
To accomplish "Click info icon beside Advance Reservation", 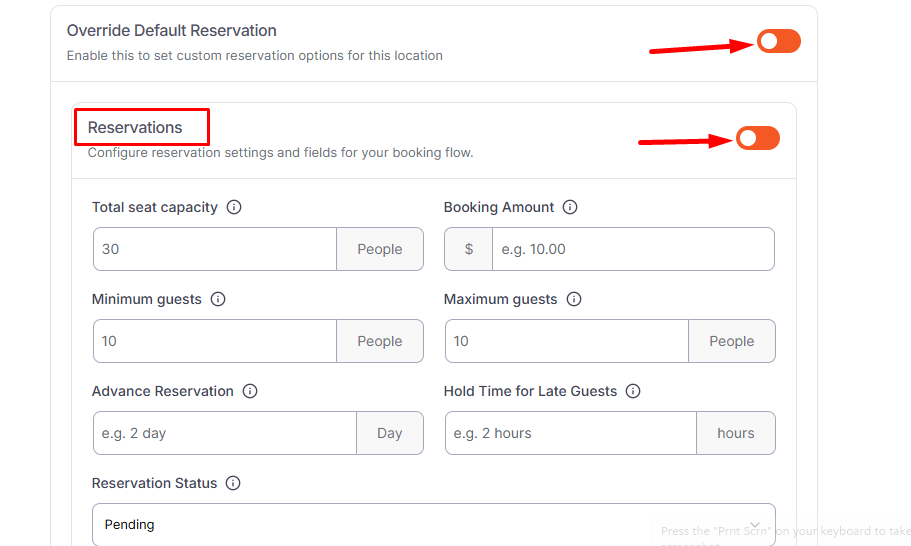I will (x=250, y=392).
